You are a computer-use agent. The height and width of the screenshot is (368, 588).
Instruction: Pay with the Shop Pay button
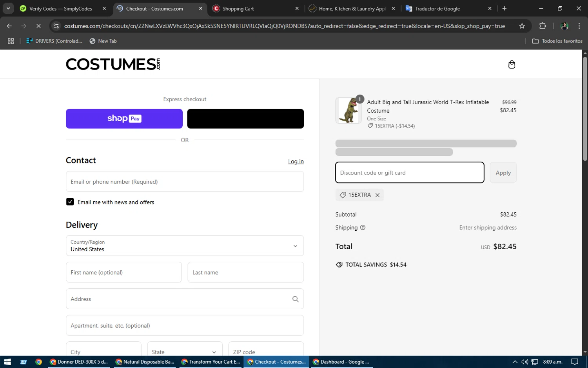124,118
